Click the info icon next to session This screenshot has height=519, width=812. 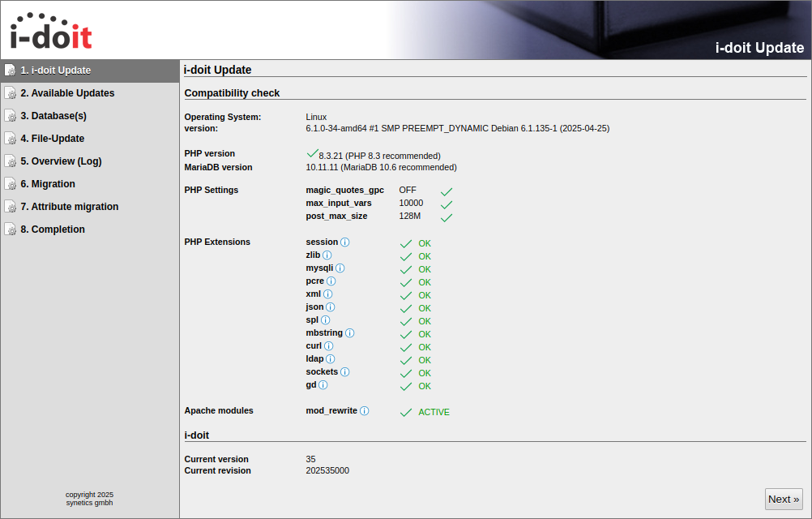tap(345, 242)
